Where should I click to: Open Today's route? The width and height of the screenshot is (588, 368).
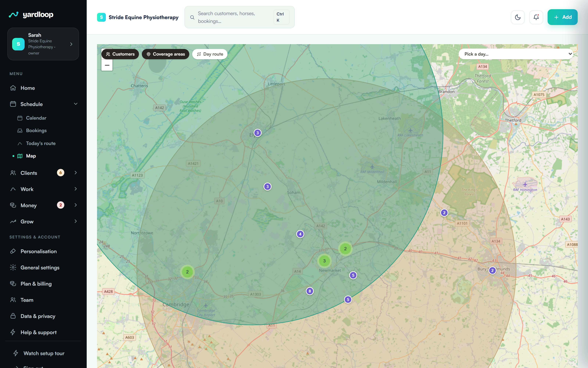click(41, 143)
